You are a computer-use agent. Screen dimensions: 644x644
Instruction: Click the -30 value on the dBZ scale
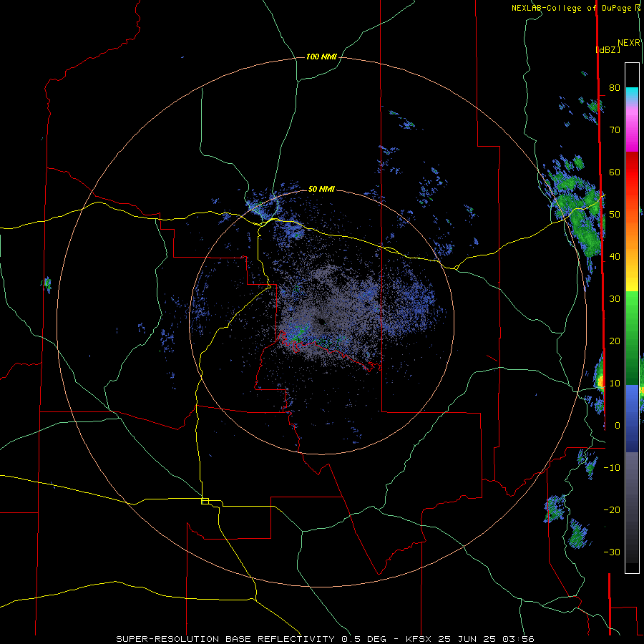pyautogui.click(x=612, y=552)
